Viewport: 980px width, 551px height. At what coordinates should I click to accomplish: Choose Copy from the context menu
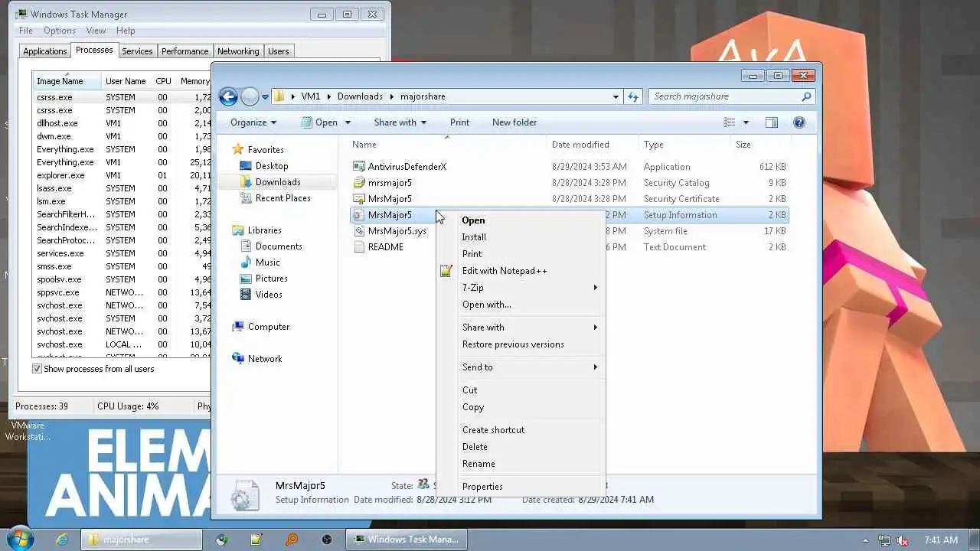click(x=473, y=407)
